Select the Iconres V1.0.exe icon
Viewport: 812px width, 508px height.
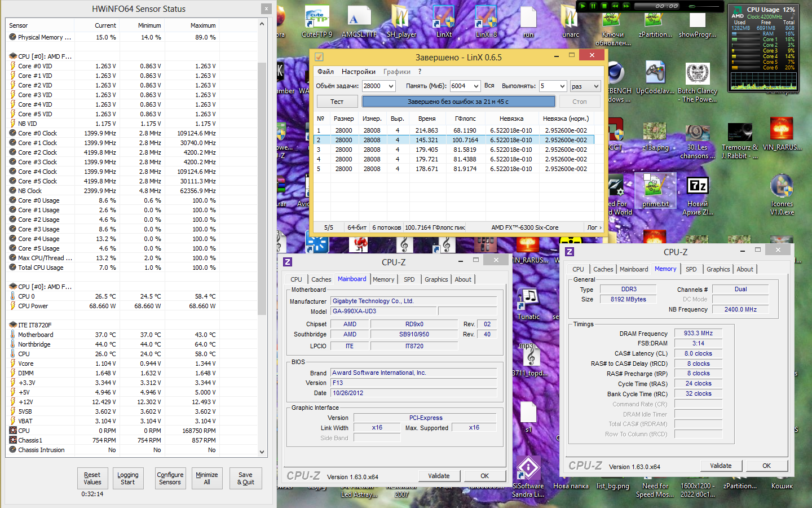click(782, 187)
